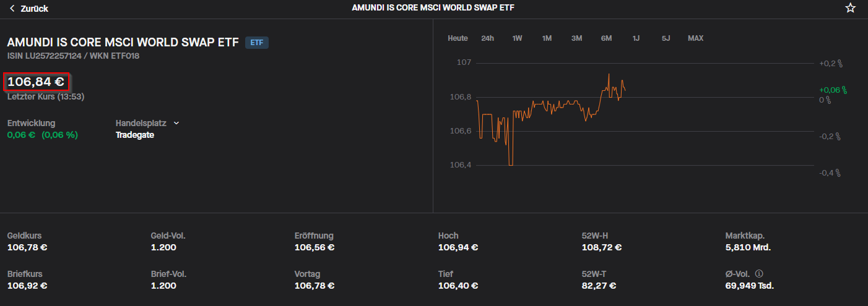Switch chart to Heute timeframe
This screenshot has width=868, height=306.
coord(458,38)
